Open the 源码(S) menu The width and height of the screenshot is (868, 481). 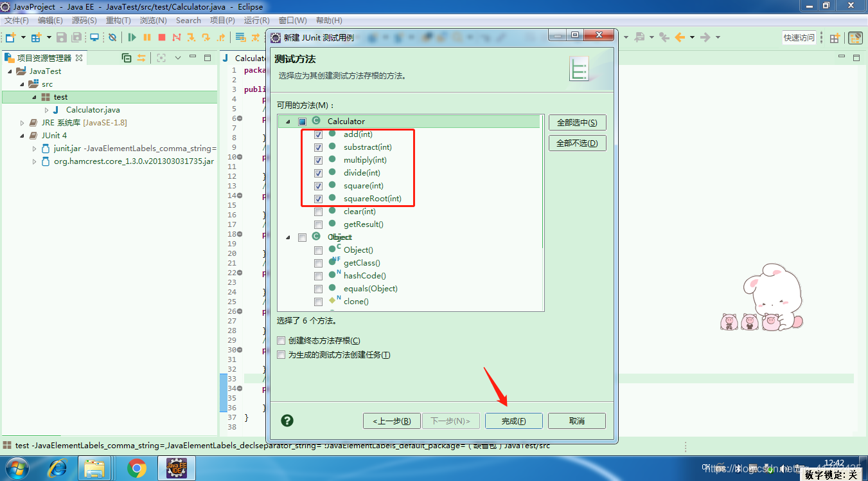click(84, 21)
